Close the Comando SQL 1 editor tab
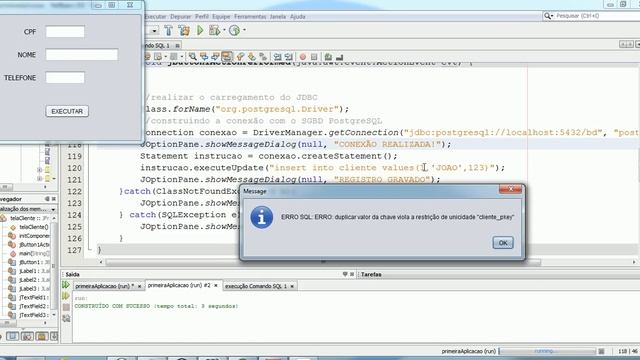The width and height of the screenshot is (640, 360). click(x=177, y=46)
